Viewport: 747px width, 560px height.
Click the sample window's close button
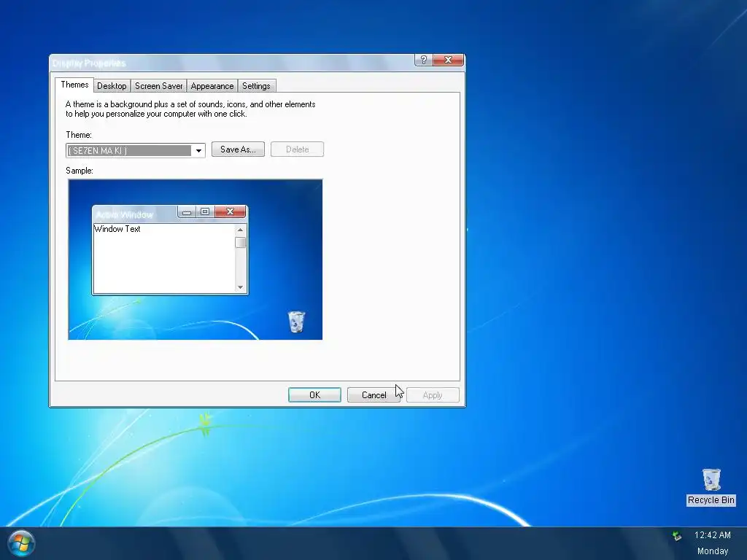[x=230, y=211]
